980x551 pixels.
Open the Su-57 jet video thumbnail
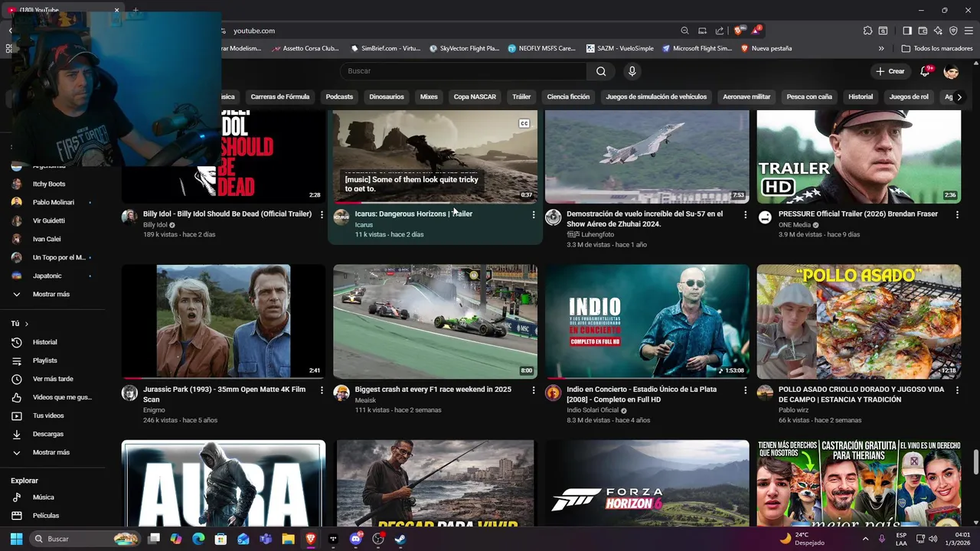click(647, 157)
